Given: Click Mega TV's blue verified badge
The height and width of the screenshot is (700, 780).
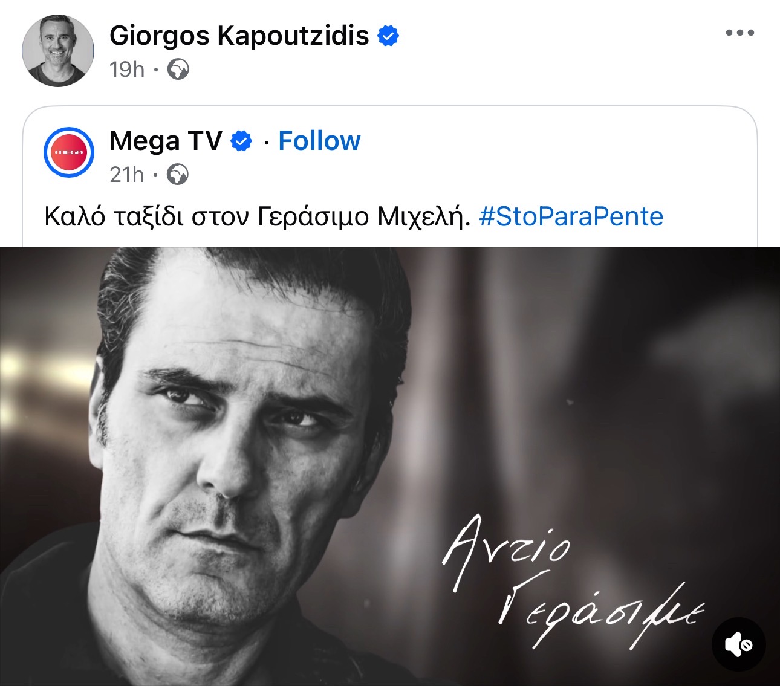Looking at the screenshot, I should tap(242, 141).
